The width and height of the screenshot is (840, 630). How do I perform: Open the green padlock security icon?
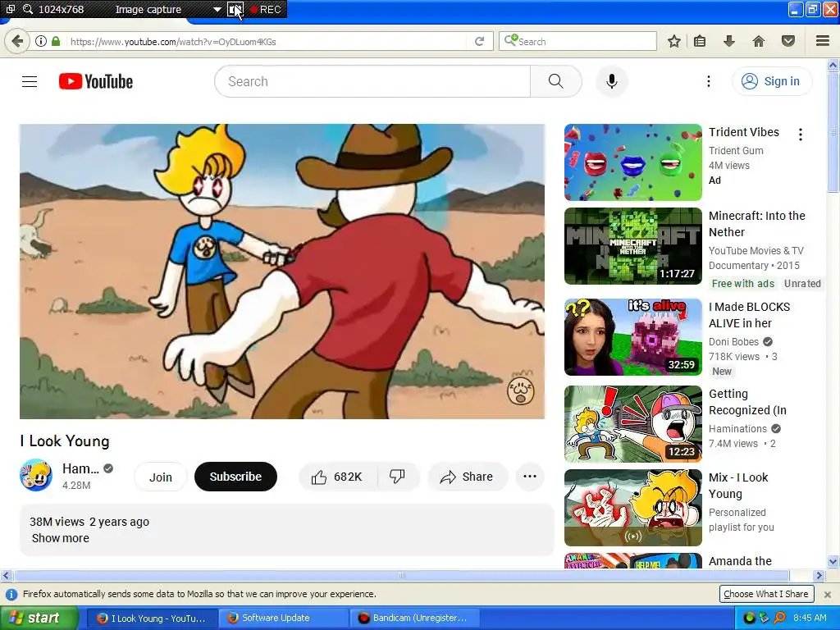point(56,41)
